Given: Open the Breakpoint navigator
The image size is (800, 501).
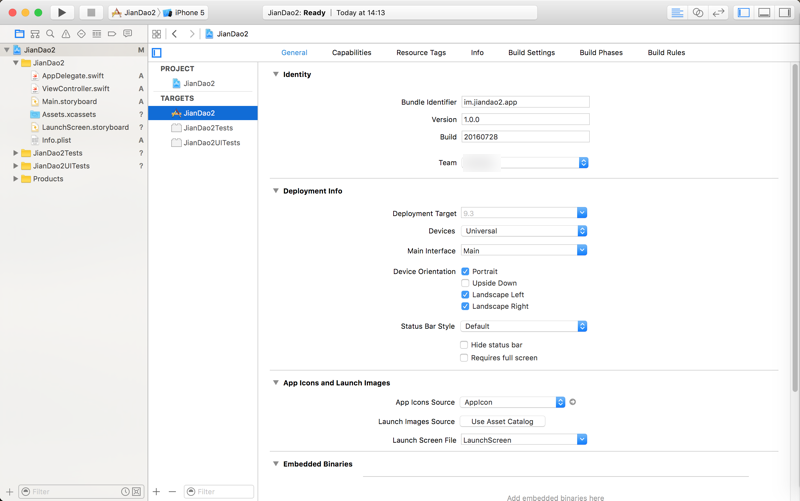Looking at the screenshot, I should [112, 34].
